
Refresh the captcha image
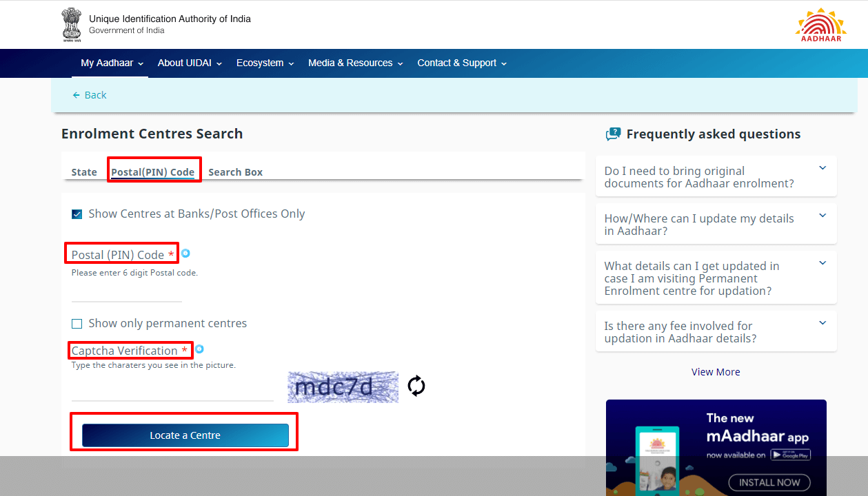[x=416, y=386]
